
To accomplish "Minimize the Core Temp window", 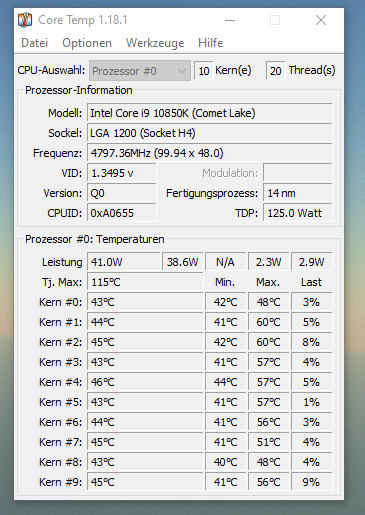I will (230, 20).
